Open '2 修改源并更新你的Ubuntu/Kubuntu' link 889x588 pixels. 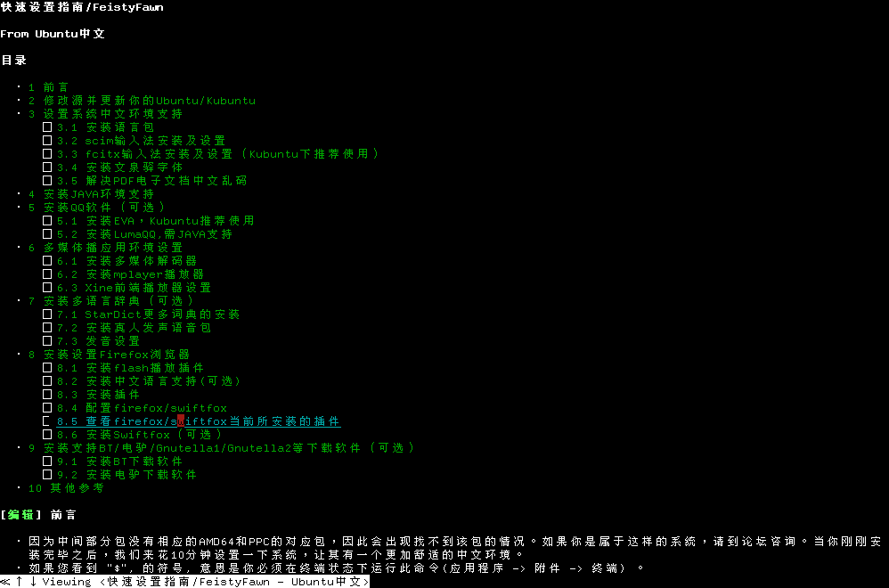(x=142, y=101)
